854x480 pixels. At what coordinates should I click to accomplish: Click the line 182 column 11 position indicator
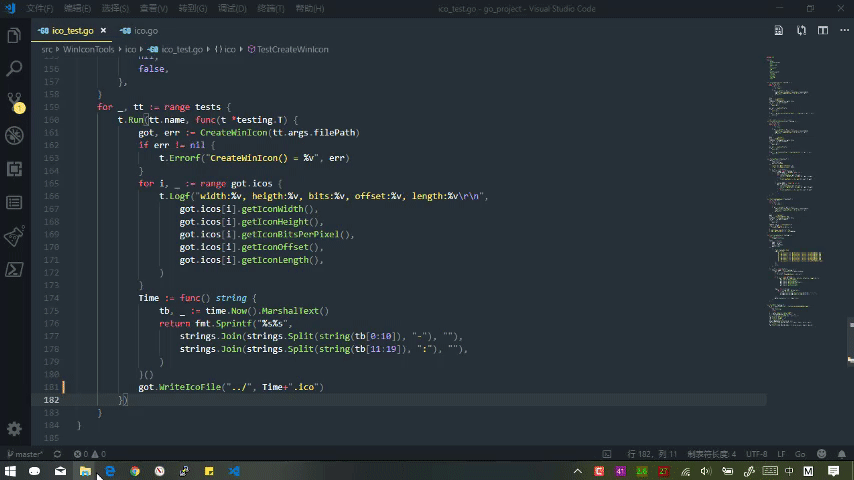click(652, 454)
